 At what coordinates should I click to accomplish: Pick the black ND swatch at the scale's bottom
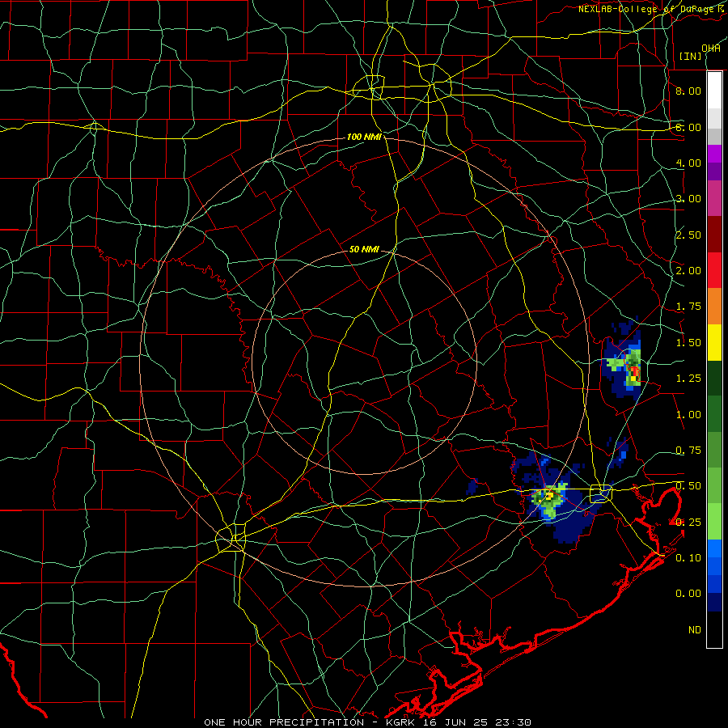tap(714, 629)
